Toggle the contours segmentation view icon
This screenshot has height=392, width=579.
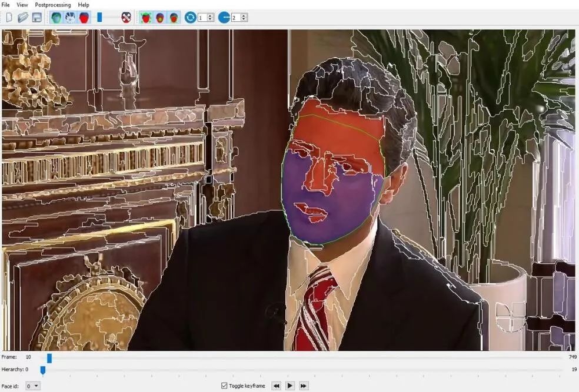(x=70, y=18)
